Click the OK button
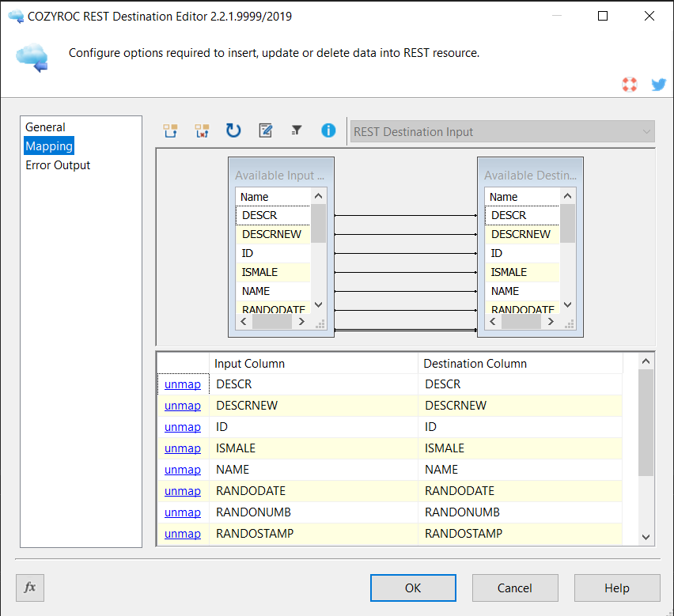Viewport: 674px width, 616px height. [413, 588]
